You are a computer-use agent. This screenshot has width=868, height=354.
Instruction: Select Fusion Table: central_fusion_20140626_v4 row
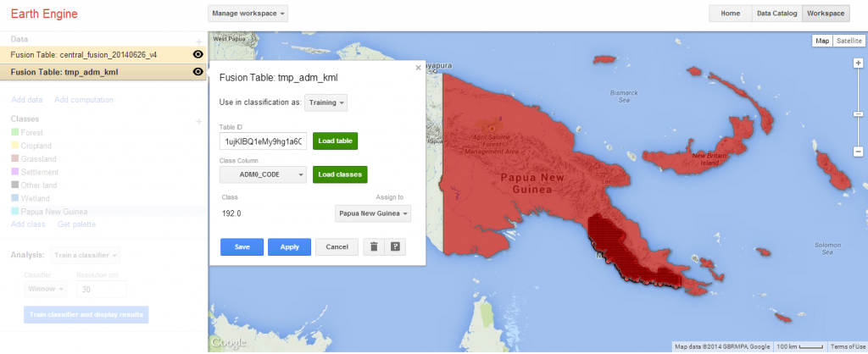tap(103, 54)
